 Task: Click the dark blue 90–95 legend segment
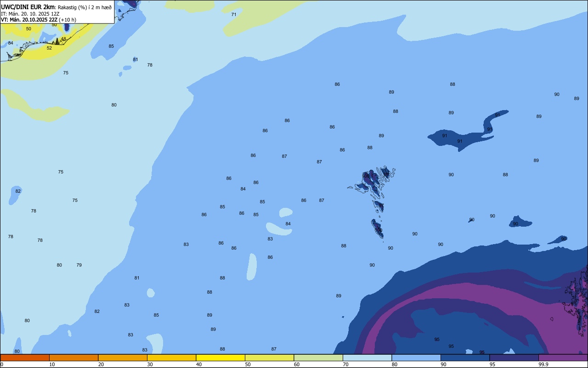click(465, 357)
